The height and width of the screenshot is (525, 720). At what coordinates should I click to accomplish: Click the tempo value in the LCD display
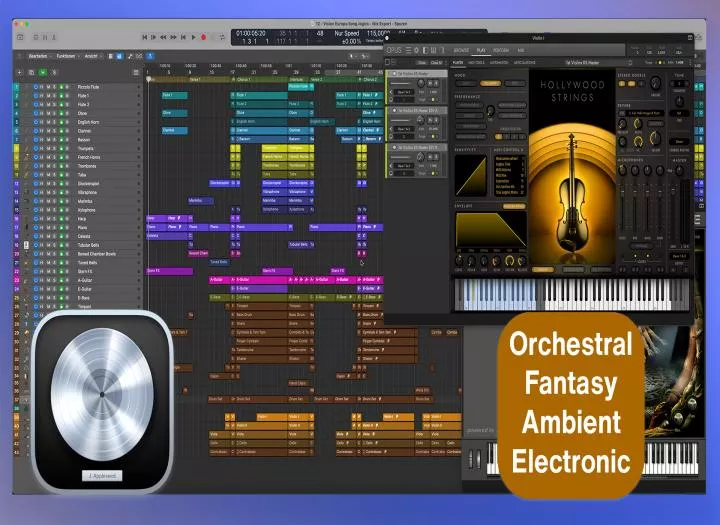[378, 34]
